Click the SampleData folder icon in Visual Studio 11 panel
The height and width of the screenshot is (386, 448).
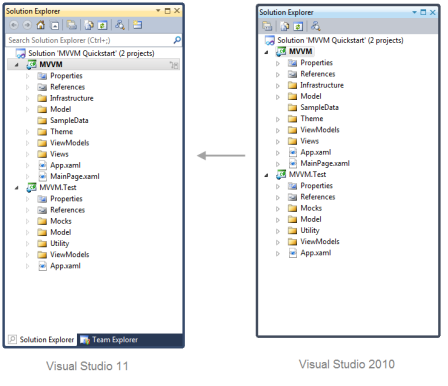pyautogui.click(x=42, y=121)
